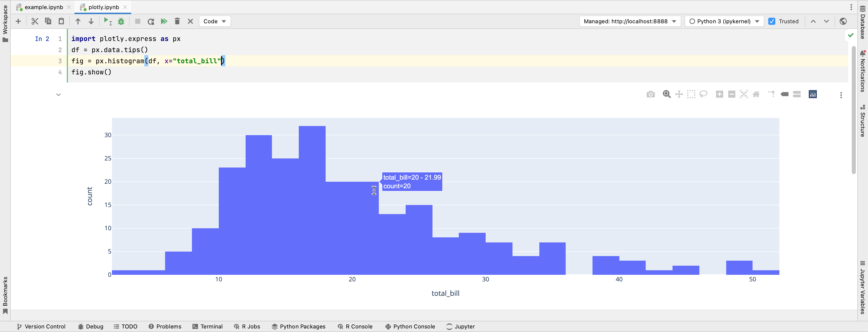Click the Run Cell button
This screenshot has width=868, height=332.
pyautogui.click(x=107, y=21)
